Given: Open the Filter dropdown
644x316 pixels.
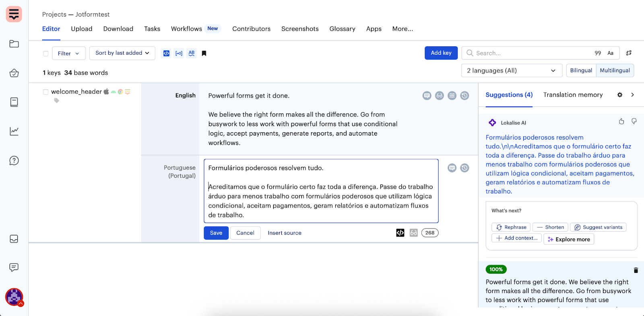Looking at the screenshot, I should pos(68,53).
